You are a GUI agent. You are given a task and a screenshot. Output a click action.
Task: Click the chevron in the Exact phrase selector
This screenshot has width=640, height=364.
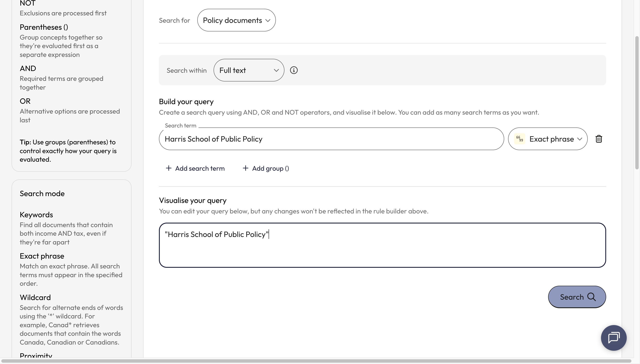(x=579, y=139)
